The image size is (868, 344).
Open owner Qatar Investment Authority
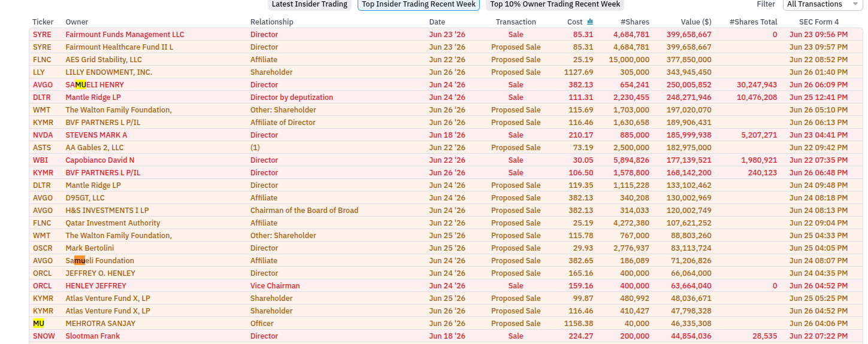coord(113,223)
